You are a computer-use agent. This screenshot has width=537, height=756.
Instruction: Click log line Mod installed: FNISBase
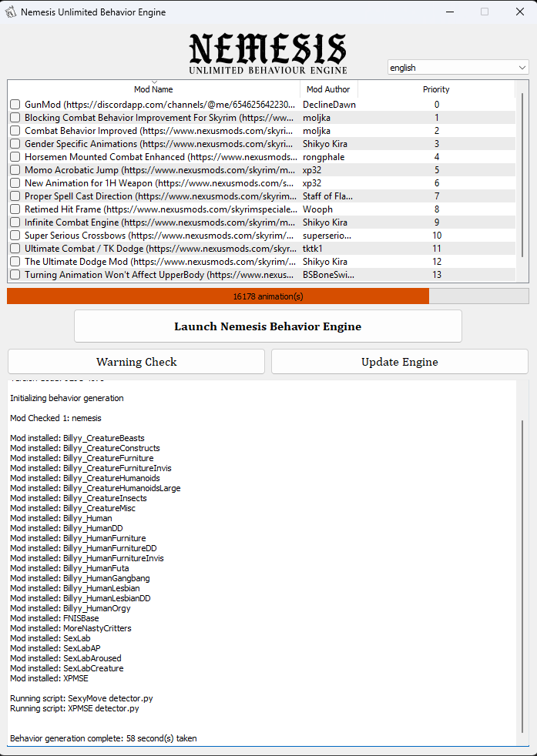pyautogui.click(x=55, y=618)
